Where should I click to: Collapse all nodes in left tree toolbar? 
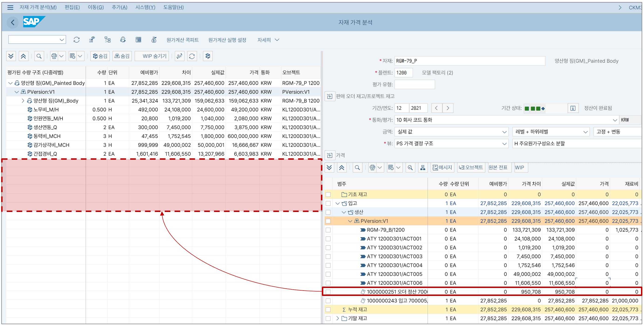point(23,56)
